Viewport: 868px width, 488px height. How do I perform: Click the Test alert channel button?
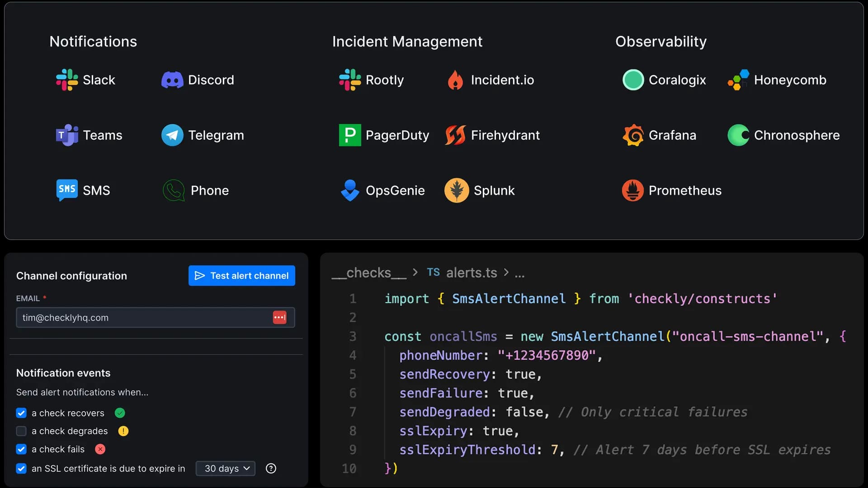[242, 276]
